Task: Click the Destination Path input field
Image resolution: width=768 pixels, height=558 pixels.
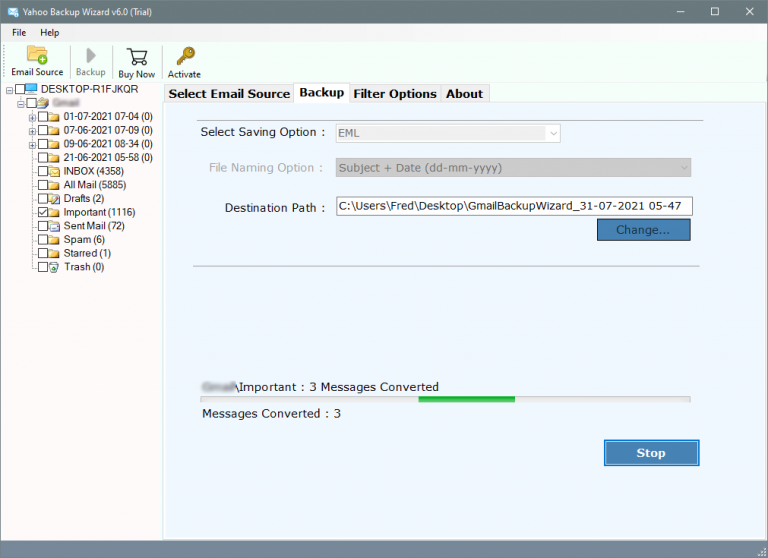Action: point(514,206)
